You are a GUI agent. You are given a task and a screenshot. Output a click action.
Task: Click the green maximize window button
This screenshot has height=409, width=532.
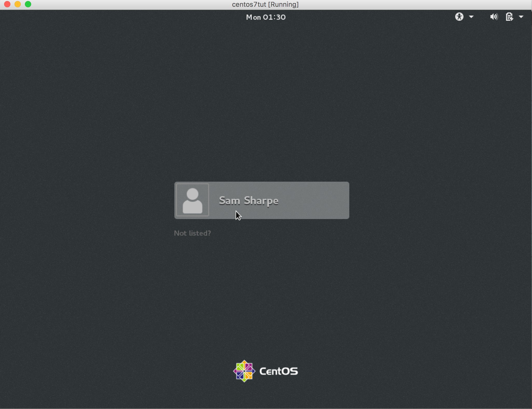pos(28,4)
